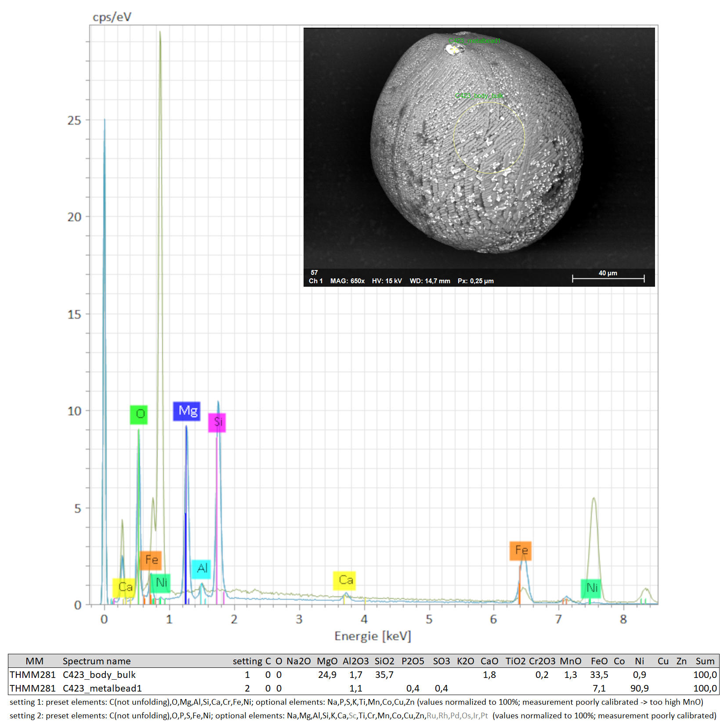Click inside the yellow circled analysis region
This screenshot has height=728, width=724.
point(489,138)
